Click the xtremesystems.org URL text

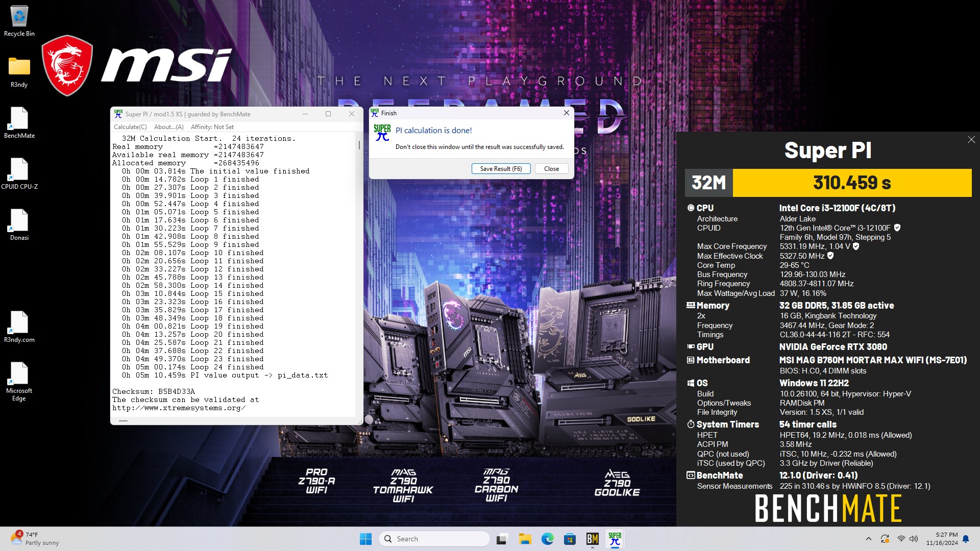click(179, 408)
